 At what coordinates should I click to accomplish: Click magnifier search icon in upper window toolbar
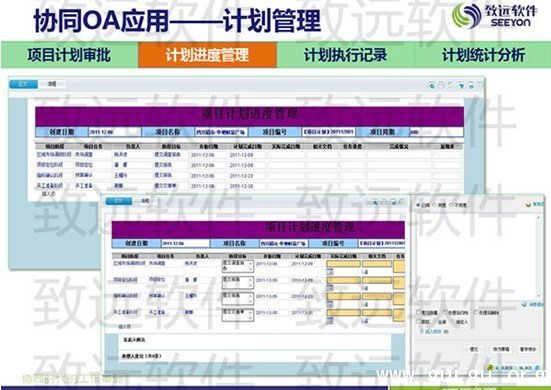click(432, 85)
